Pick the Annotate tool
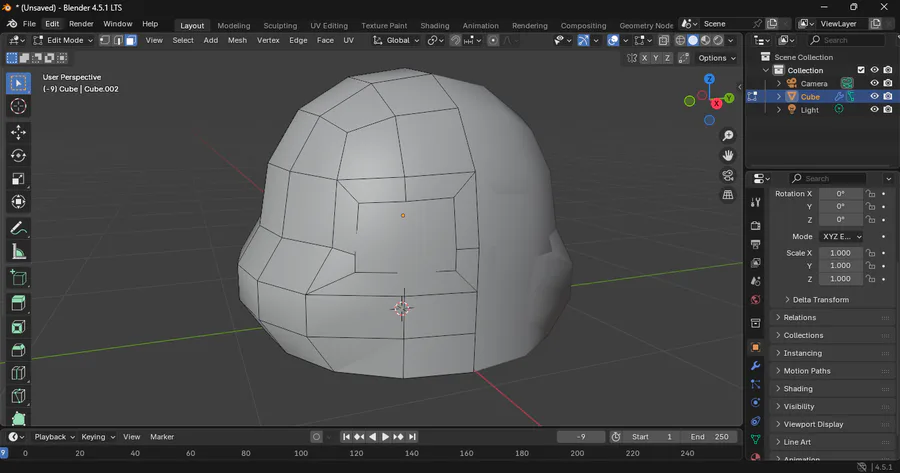 (18, 228)
